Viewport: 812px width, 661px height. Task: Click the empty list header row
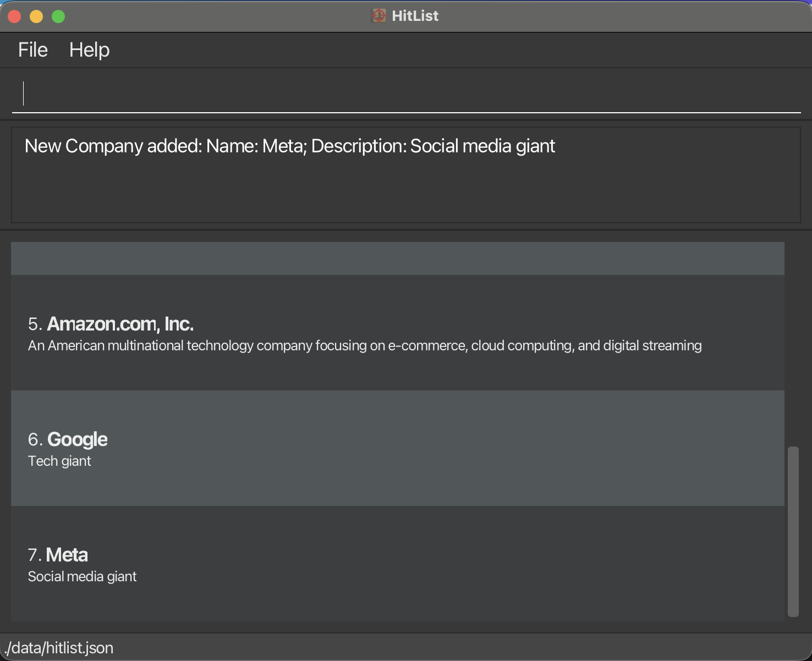[x=397, y=258]
